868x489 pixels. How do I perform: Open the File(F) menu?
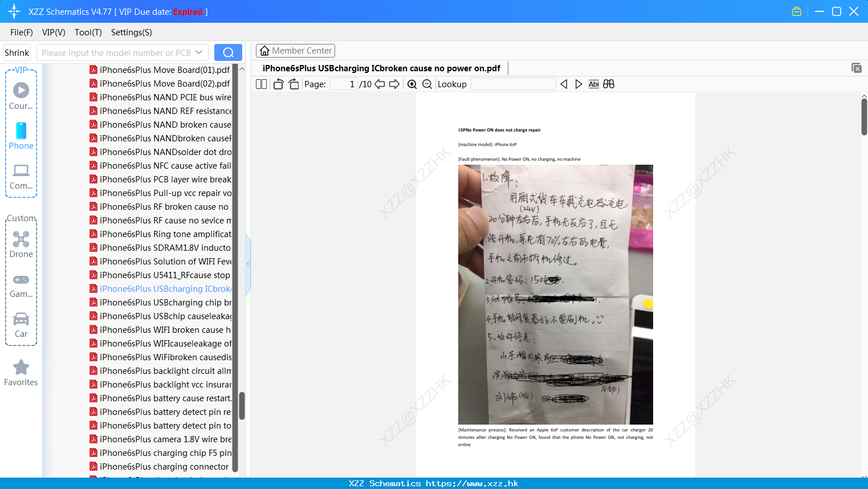point(22,32)
